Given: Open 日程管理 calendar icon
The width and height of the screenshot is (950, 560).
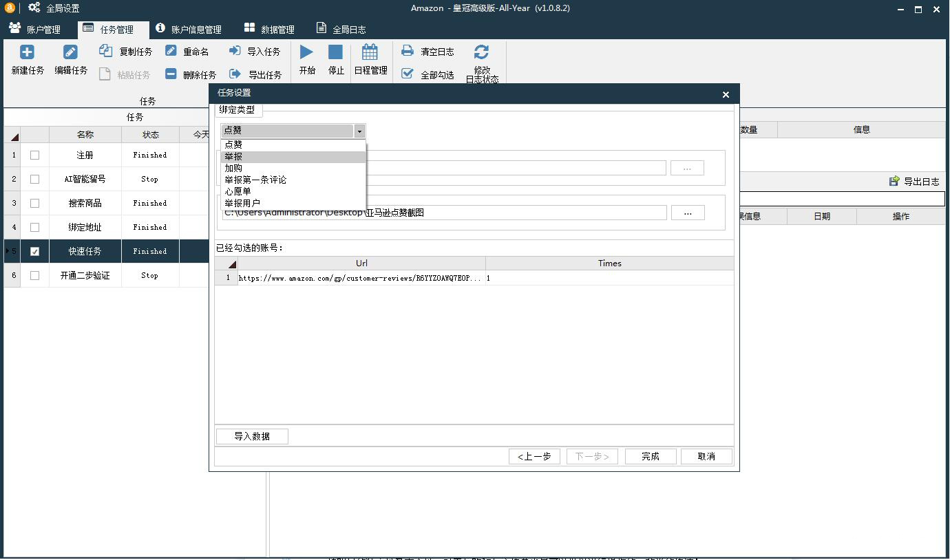Looking at the screenshot, I should tap(370, 52).
